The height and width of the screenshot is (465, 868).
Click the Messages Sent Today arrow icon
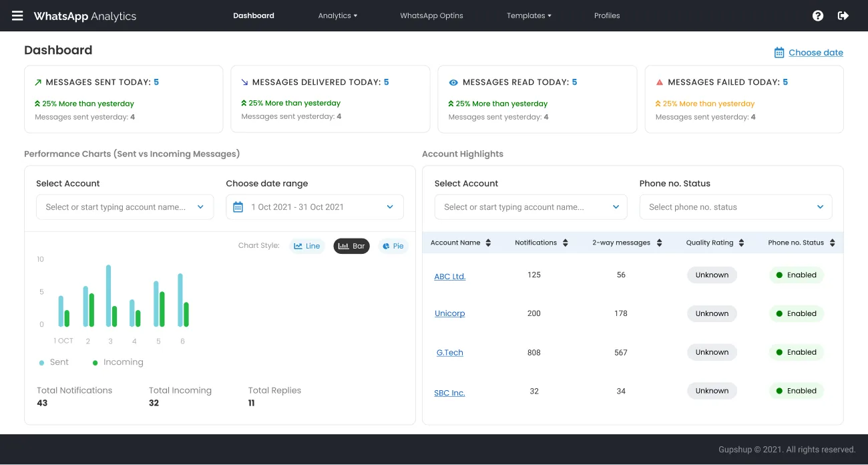(x=38, y=82)
